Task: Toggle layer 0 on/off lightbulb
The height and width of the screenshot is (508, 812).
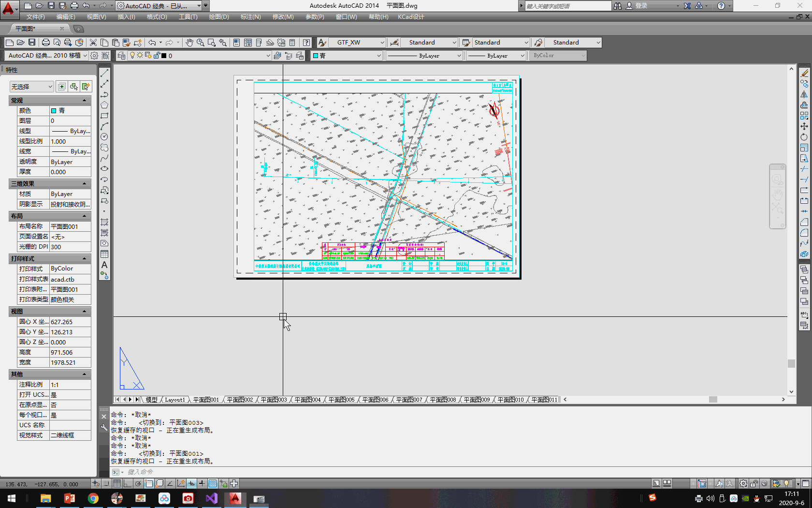Action: (132, 56)
